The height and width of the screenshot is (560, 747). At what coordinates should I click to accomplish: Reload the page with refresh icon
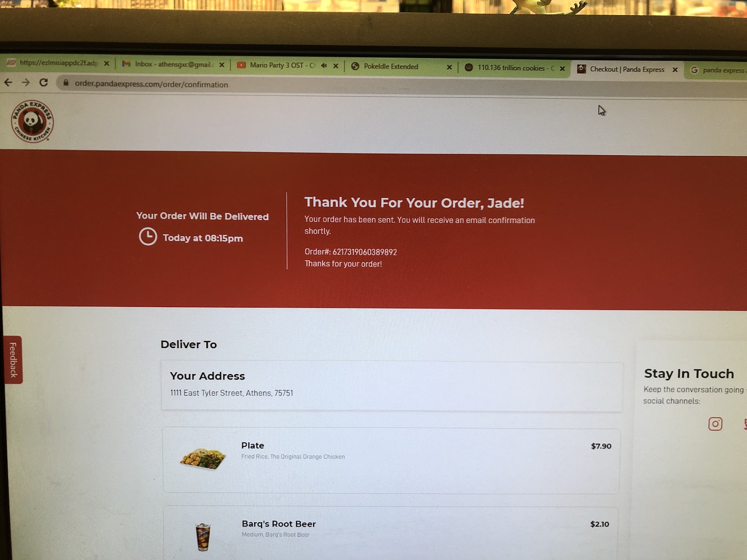coord(44,82)
